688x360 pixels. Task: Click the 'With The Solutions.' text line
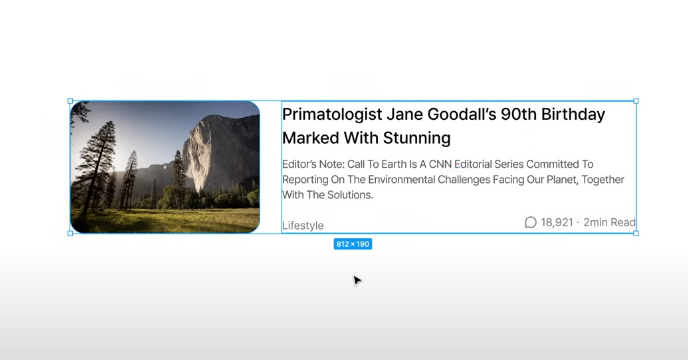coord(327,195)
